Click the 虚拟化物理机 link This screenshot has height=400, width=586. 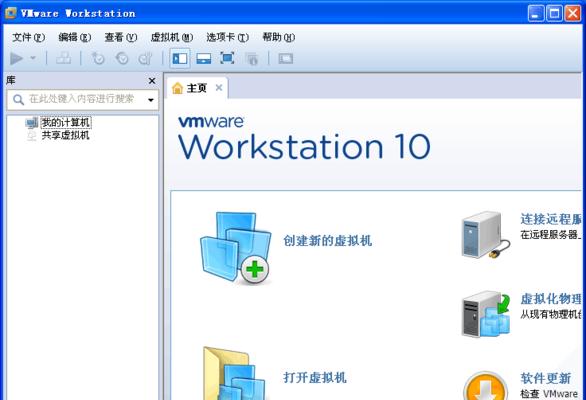(551, 299)
